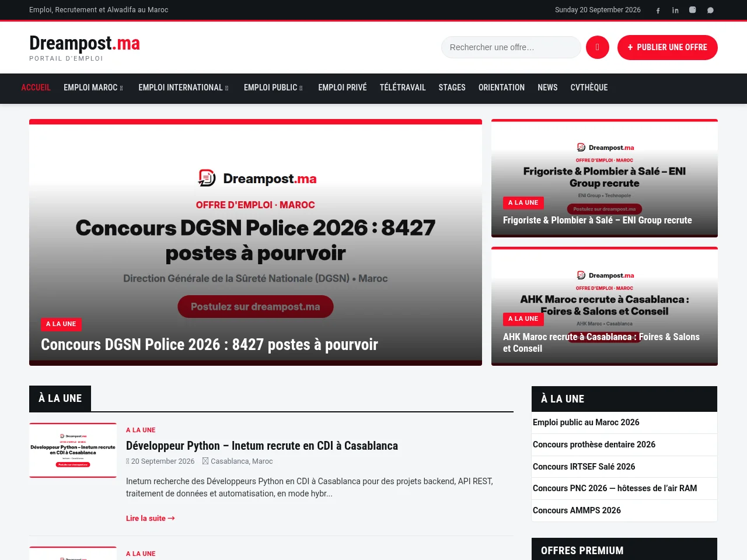This screenshot has height=560, width=747.
Task: Click 'Lire la suite' for Python article
Action: [151, 518]
